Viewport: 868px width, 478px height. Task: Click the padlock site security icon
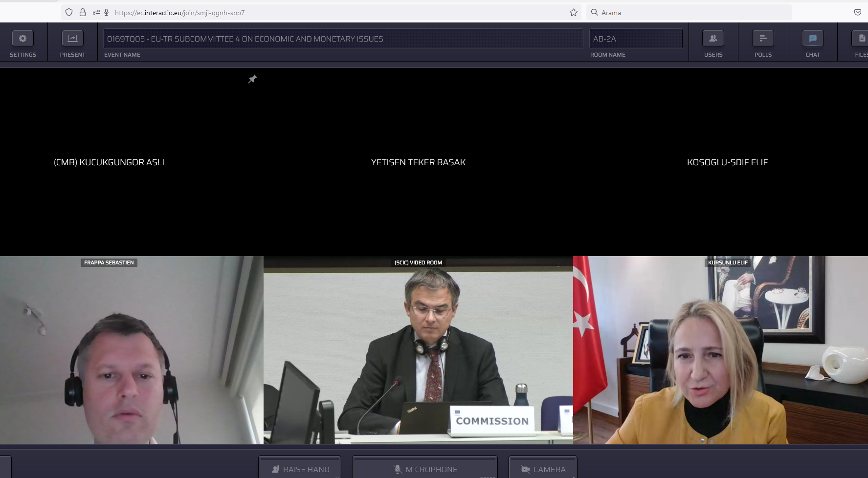point(83,13)
